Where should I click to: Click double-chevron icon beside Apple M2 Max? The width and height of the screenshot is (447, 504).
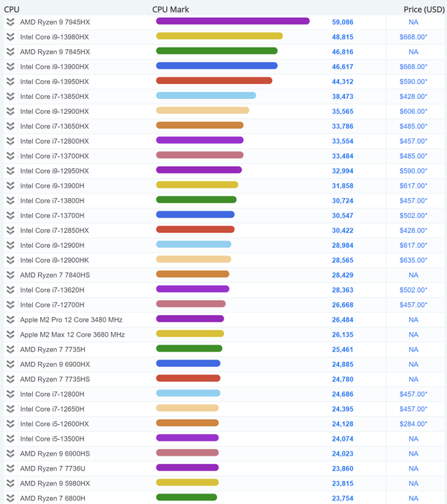(x=10, y=334)
